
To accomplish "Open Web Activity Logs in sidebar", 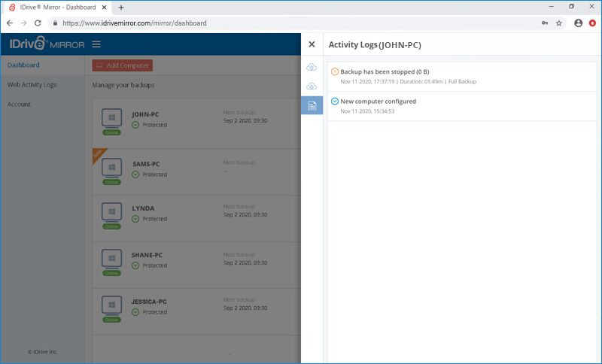I will click(x=32, y=85).
